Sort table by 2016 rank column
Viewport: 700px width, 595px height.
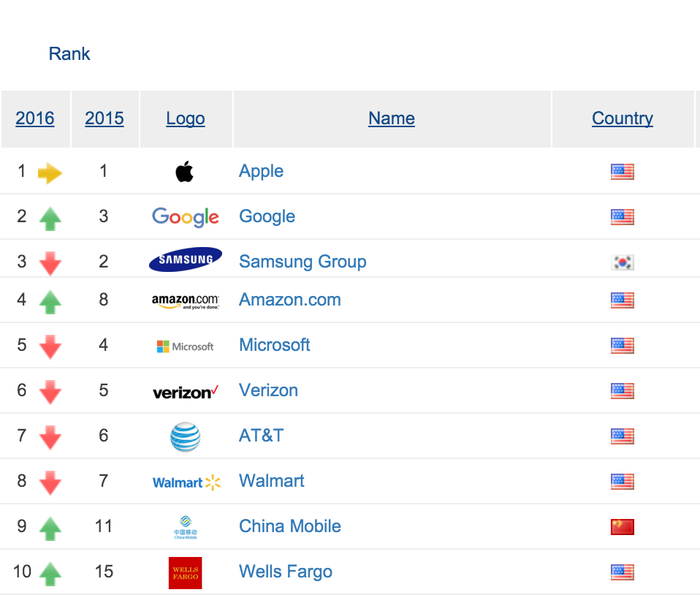point(35,118)
